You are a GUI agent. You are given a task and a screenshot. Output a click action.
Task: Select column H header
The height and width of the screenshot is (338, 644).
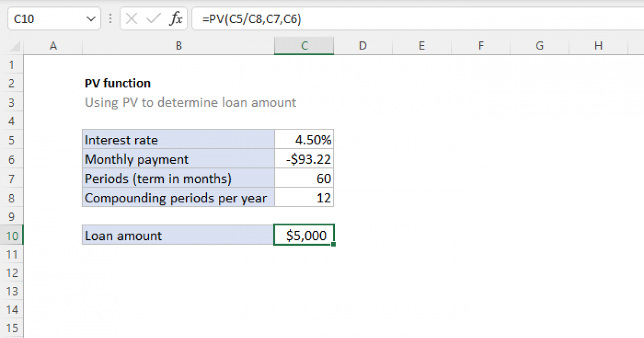coord(598,46)
